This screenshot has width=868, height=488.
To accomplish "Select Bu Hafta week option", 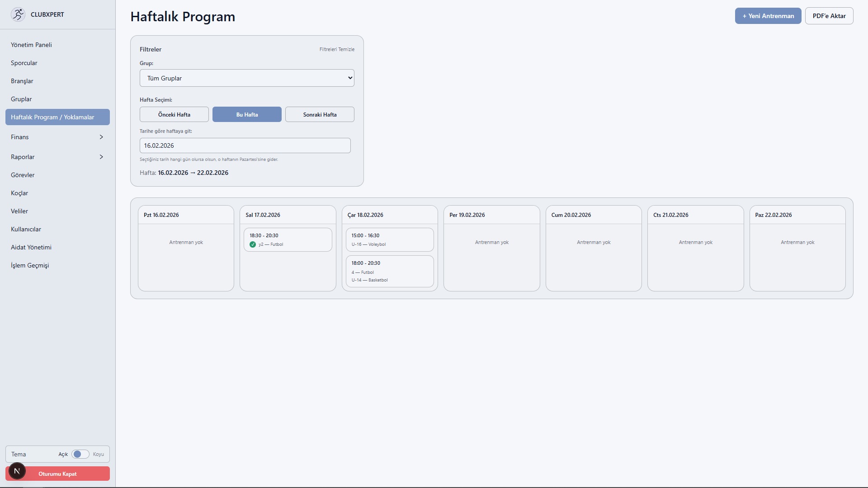I will coord(247,114).
